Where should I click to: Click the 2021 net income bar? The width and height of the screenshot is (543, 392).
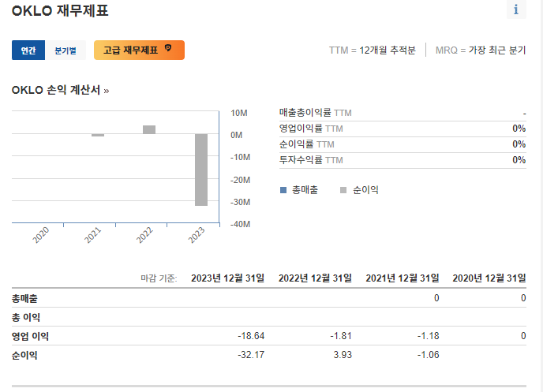[x=98, y=135]
